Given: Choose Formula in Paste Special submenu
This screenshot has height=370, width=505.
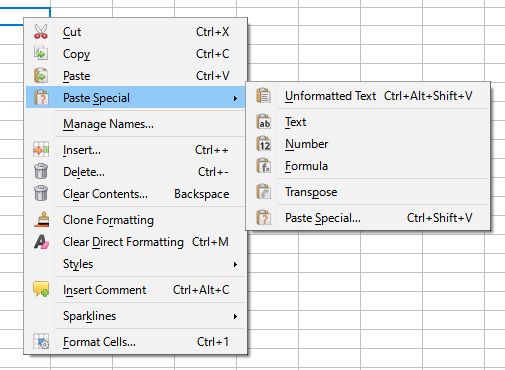Looking at the screenshot, I should 368,166.
